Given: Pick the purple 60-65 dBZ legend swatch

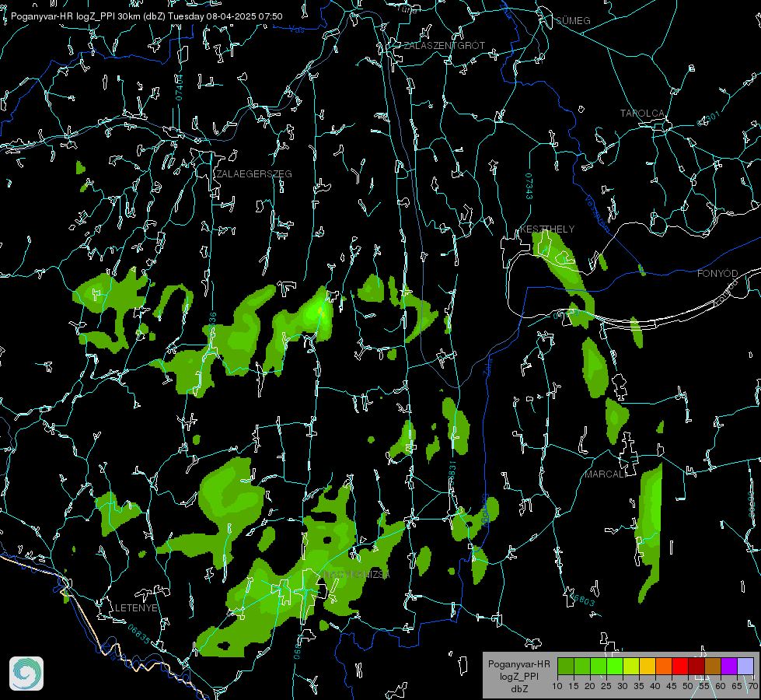Looking at the screenshot, I should coord(729,666).
